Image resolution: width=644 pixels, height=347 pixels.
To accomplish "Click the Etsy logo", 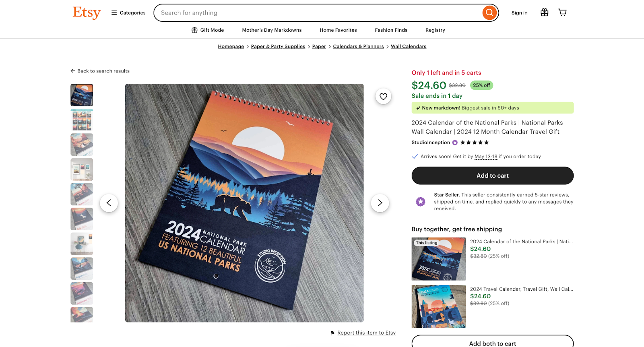I will [86, 12].
